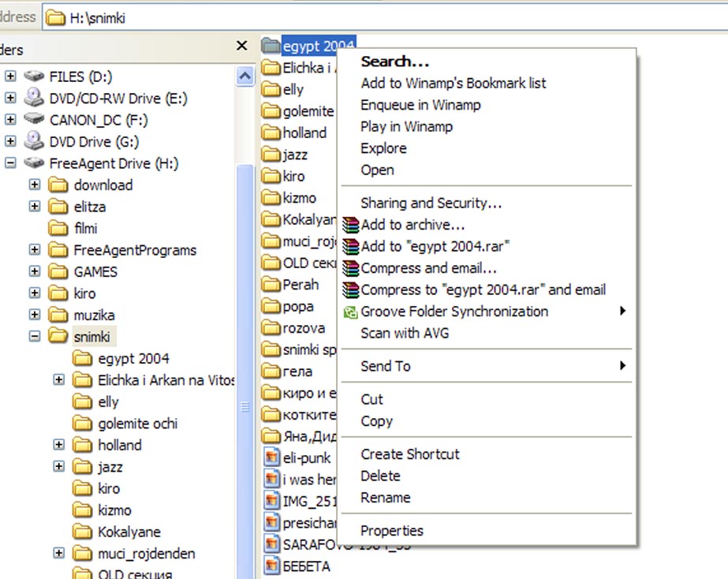Close the Folders pane
This screenshot has width=728, height=579.
point(242,46)
